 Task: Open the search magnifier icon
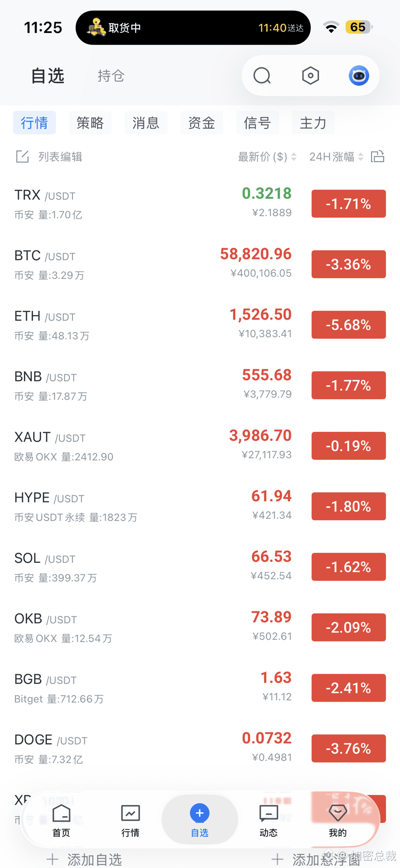pyautogui.click(x=262, y=75)
